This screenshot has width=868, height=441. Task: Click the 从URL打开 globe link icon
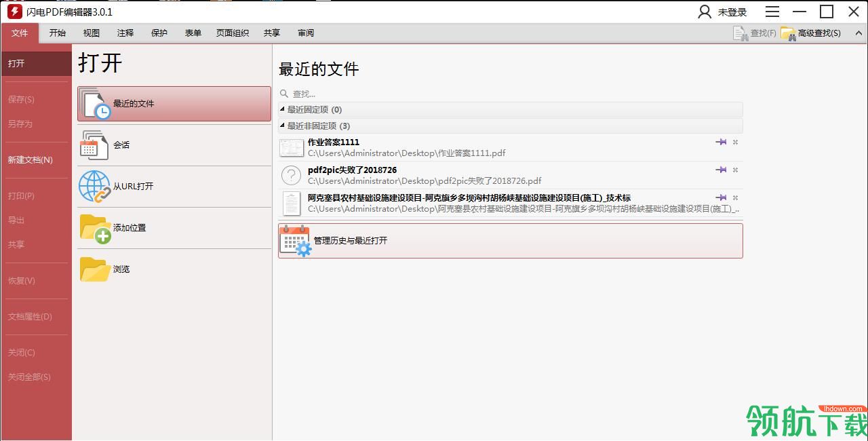(94, 187)
